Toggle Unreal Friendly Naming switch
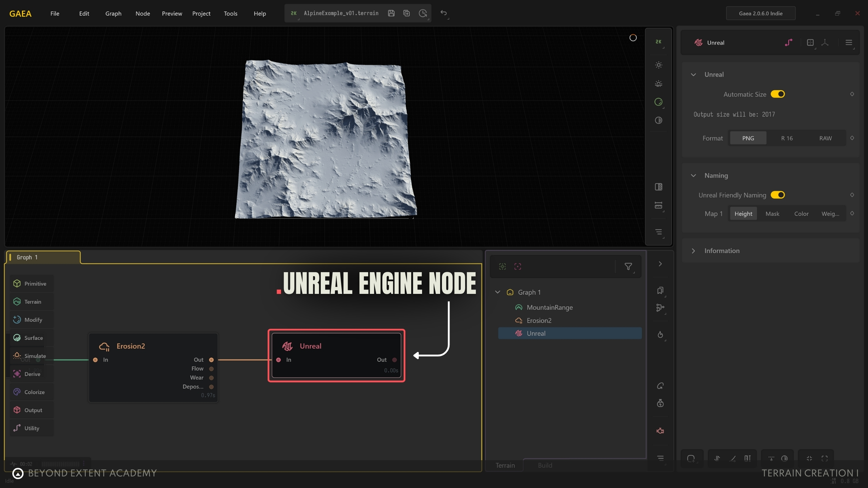 click(778, 195)
